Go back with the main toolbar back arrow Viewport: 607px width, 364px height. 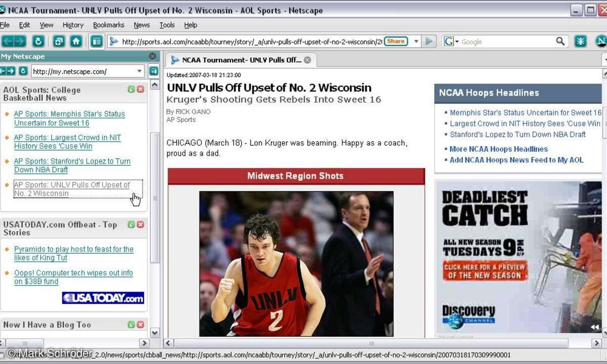(7, 41)
